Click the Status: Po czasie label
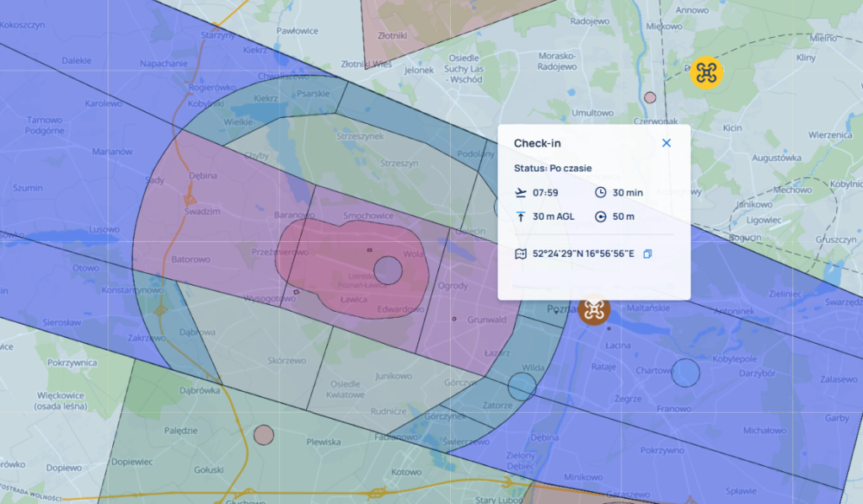Screen dimensions: 863x504 click(553, 169)
